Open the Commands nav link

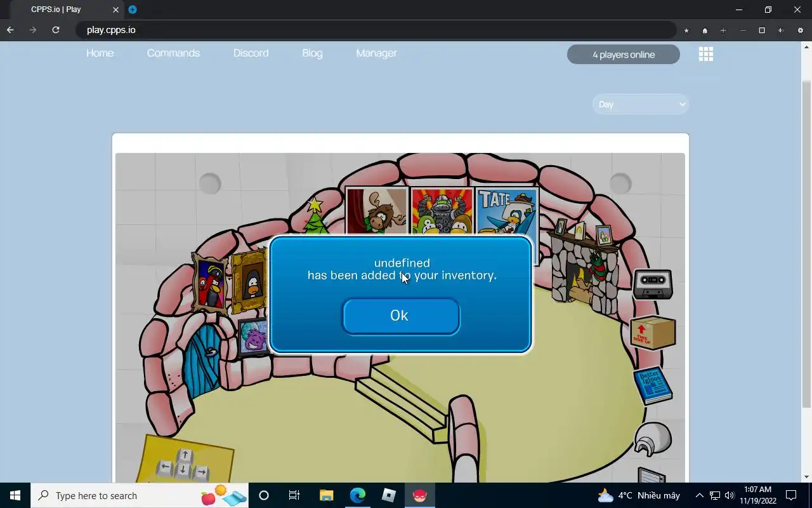pos(173,53)
